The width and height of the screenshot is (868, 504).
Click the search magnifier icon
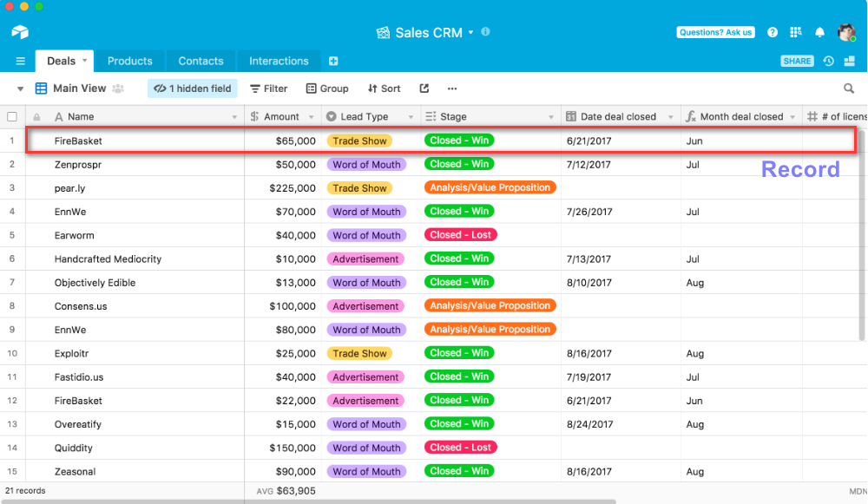tap(849, 88)
